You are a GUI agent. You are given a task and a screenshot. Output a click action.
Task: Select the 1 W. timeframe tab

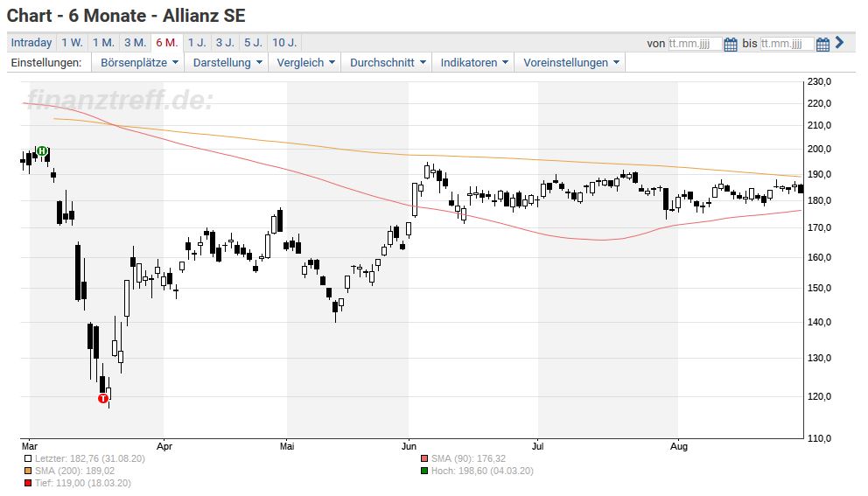72,43
